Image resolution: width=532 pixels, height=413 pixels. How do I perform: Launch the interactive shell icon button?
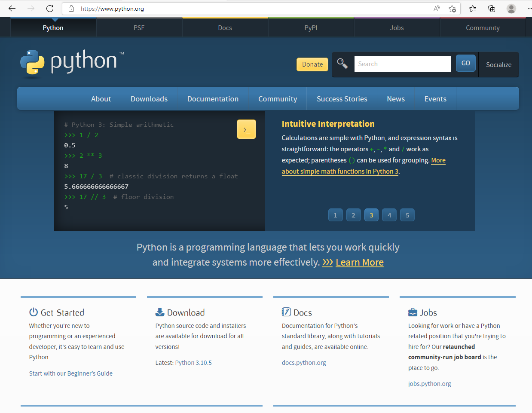pos(246,129)
